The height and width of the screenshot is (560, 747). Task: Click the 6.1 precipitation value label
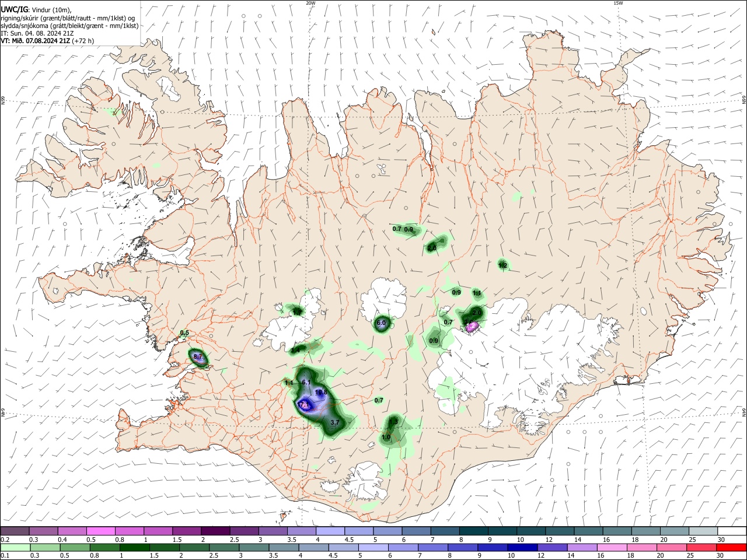tap(306, 382)
